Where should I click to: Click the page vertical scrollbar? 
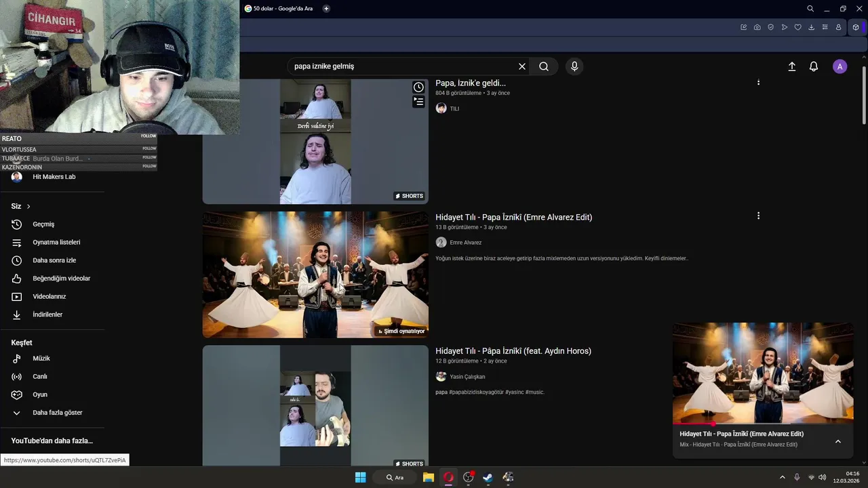pos(864,95)
